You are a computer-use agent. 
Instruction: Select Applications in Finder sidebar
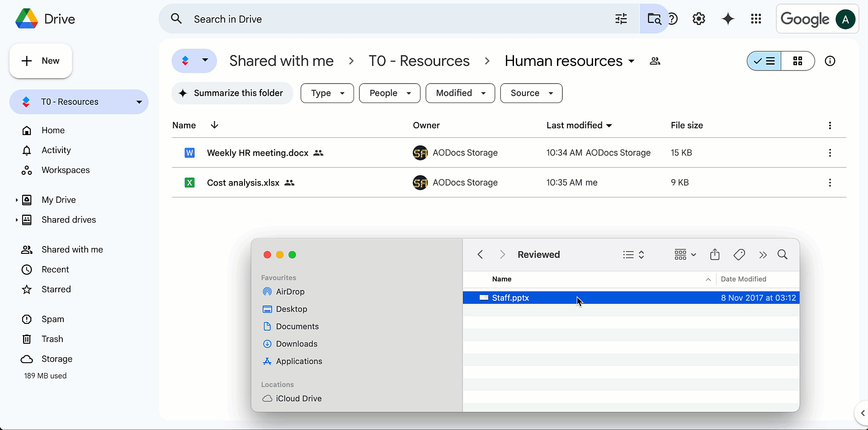click(x=299, y=361)
